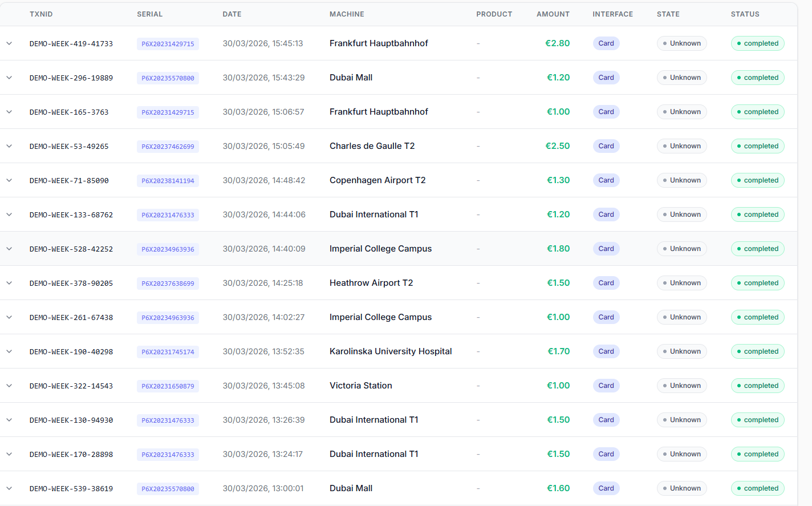Click the MACHINE column header

point(347,14)
